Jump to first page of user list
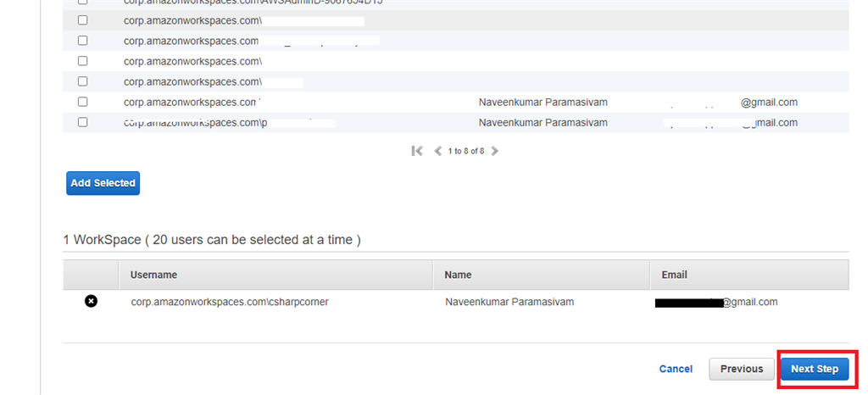868x395 pixels. (x=416, y=151)
